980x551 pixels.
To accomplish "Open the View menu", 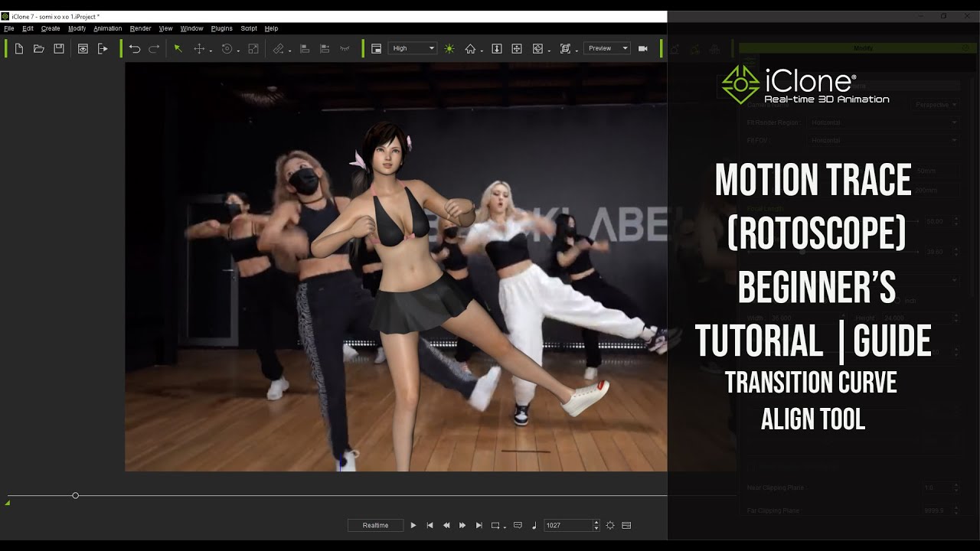I will [166, 28].
